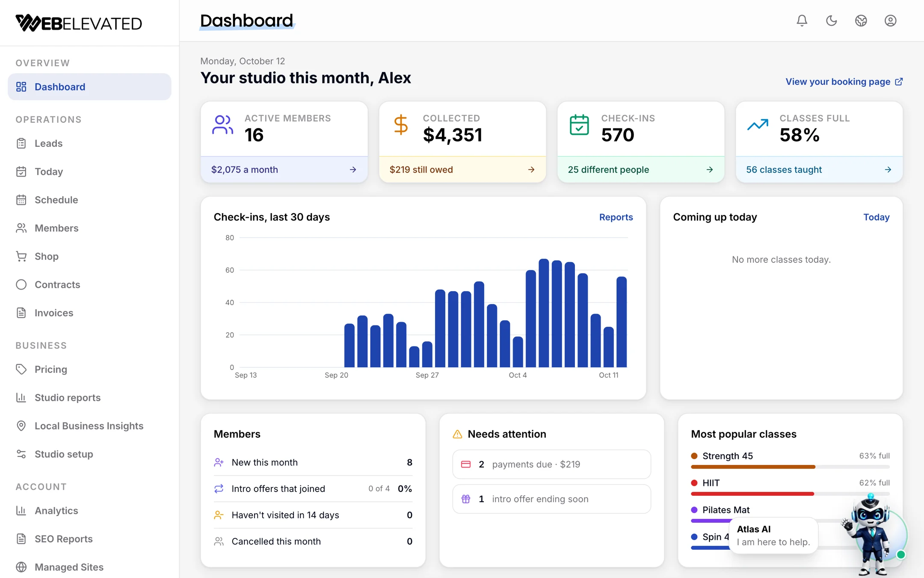The width and height of the screenshot is (924, 578).
Task: Click the Check-ins calendar icon
Action: (x=579, y=125)
